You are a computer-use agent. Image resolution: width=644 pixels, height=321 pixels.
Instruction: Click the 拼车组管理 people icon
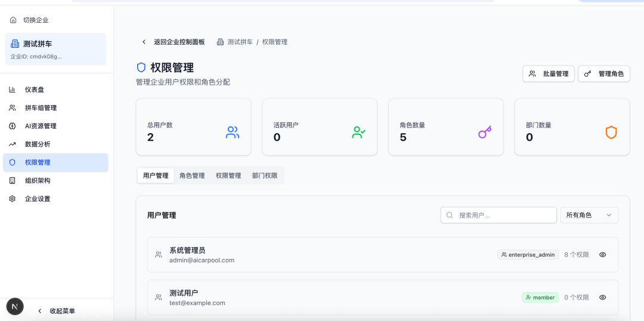pos(13,107)
